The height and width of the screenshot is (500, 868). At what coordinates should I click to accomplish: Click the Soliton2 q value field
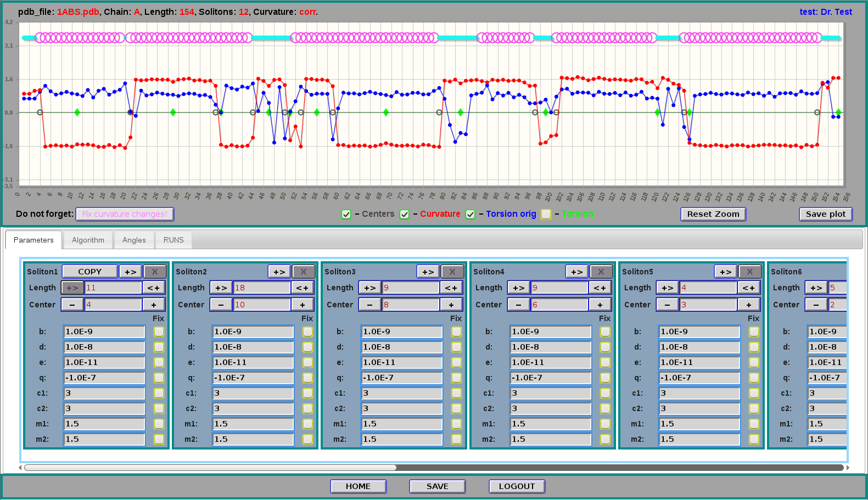253,378
